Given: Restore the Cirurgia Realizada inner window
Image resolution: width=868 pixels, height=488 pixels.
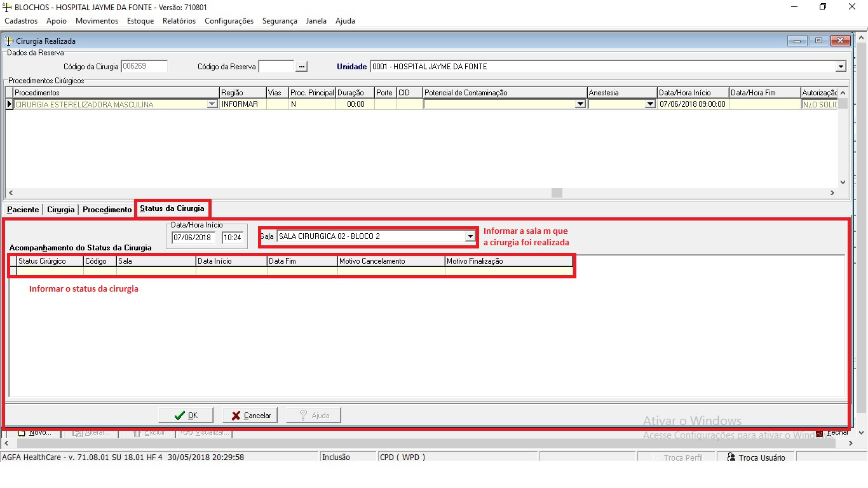Looking at the screenshot, I should click(x=819, y=41).
